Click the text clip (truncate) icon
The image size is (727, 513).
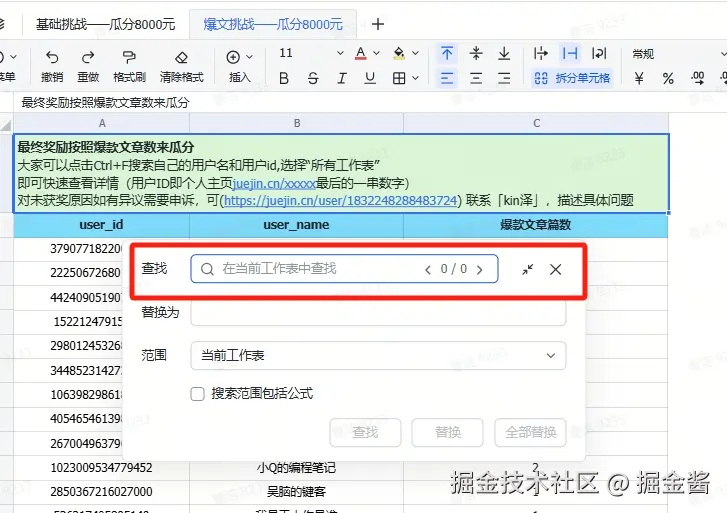pyautogui.click(x=570, y=53)
